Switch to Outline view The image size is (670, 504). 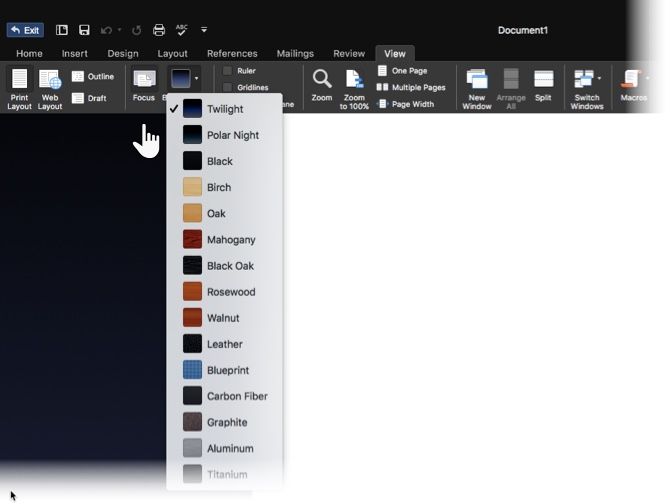pos(93,76)
